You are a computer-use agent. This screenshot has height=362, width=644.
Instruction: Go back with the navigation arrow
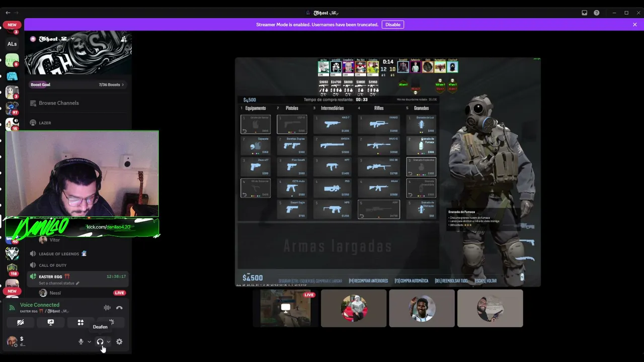[x=8, y=13]
